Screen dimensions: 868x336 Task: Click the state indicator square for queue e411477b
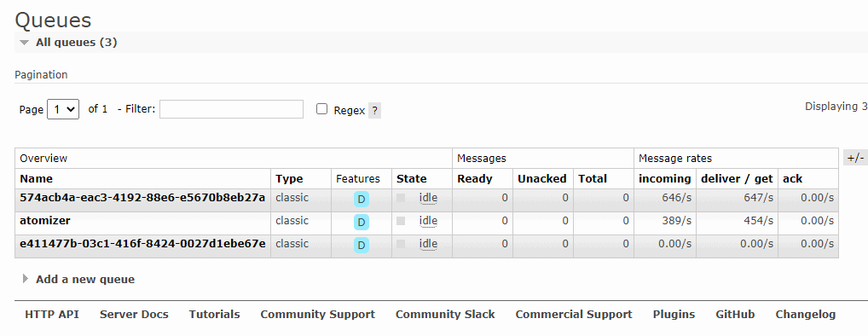(x=401, y=244)
